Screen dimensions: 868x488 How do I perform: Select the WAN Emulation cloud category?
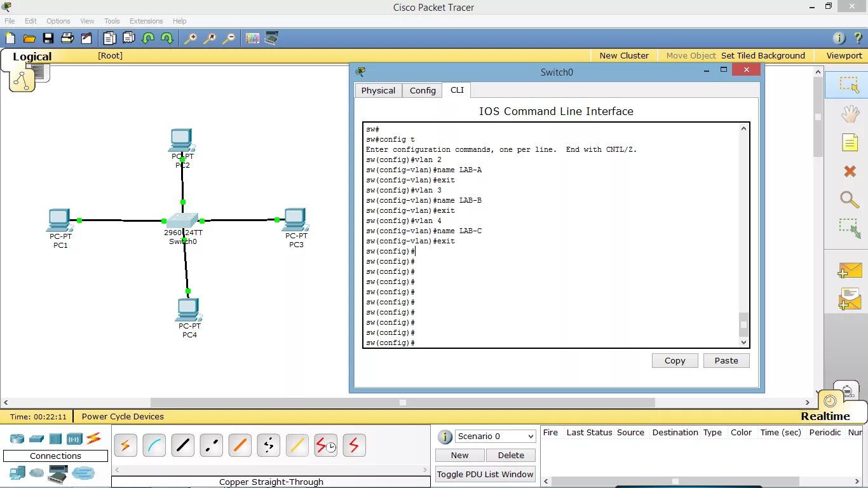[37, 473]
